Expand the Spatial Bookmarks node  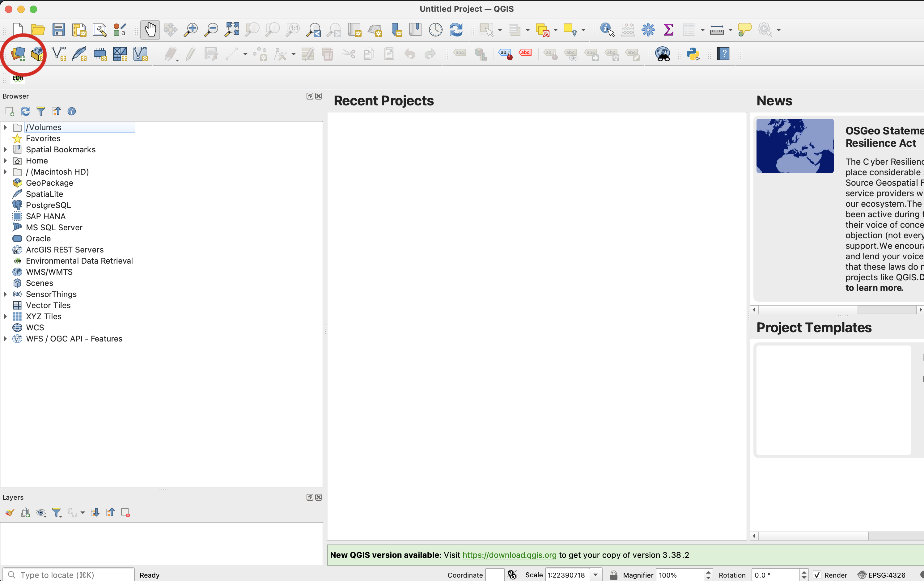point(5,149)
